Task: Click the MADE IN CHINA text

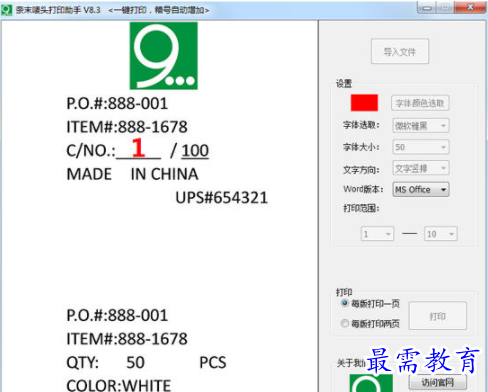Action: 132,174
